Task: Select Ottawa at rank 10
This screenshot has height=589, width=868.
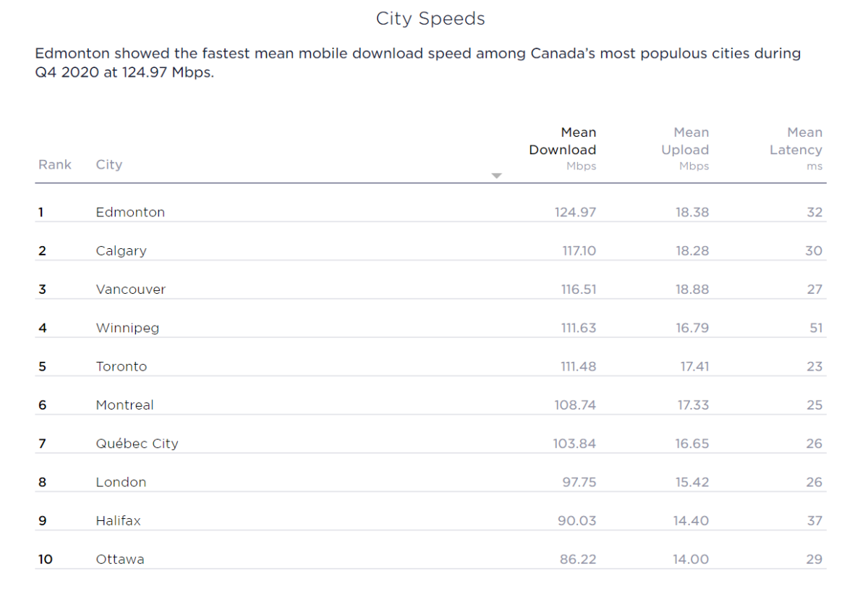Action: coord(120,559)
